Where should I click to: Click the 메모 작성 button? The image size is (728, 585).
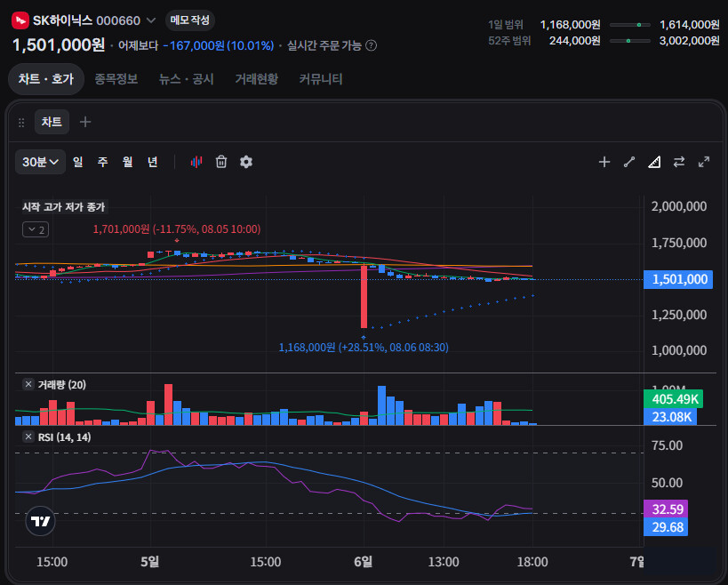(x=190, y=20)
